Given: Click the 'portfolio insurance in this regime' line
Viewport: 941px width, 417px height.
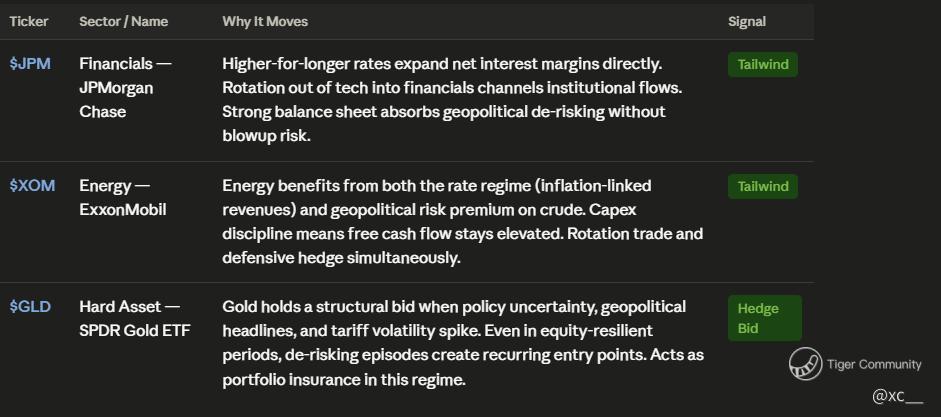Looking at the screenshot, I should [x=344, y=380].
